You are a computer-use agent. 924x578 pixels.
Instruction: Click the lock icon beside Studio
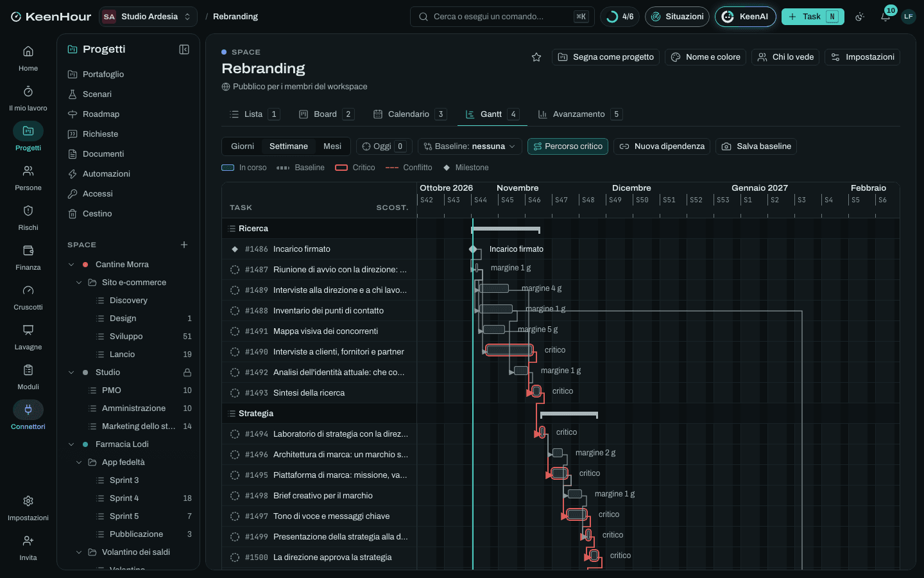coord(187,372)
